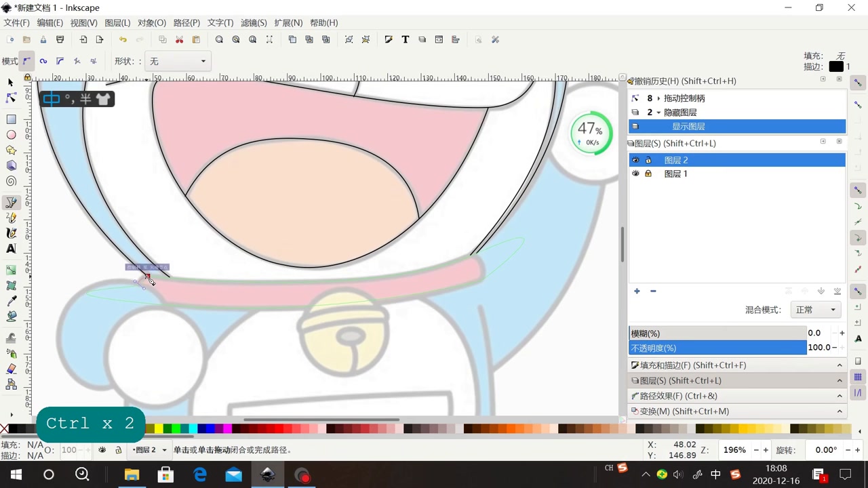Image resolution: width=868 pixels, height=488 pixels.
Task: Click the 模糊(%) blur slider
Action: click(x=718, y=333)
